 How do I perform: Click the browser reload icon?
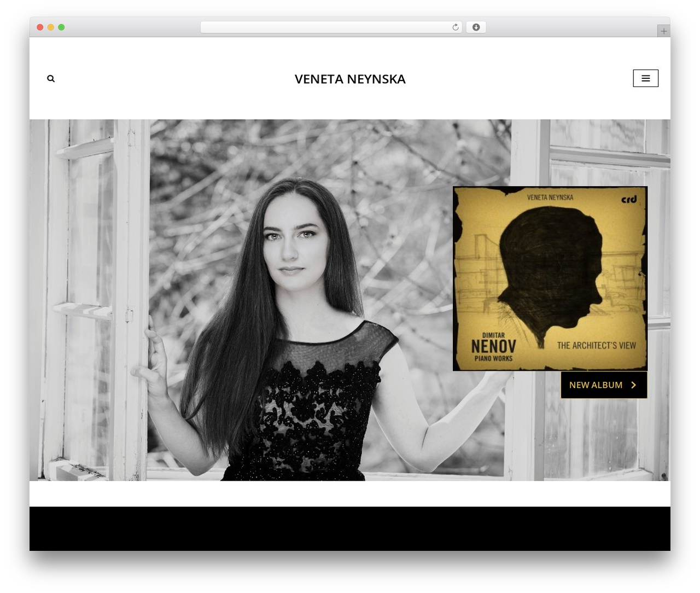click(456, 27)
